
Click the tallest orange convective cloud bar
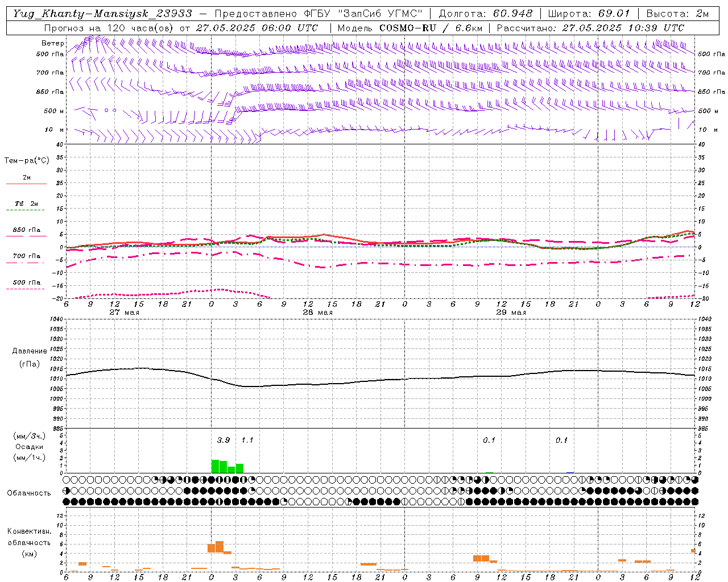pyautogui.click(x=220, y=547)
